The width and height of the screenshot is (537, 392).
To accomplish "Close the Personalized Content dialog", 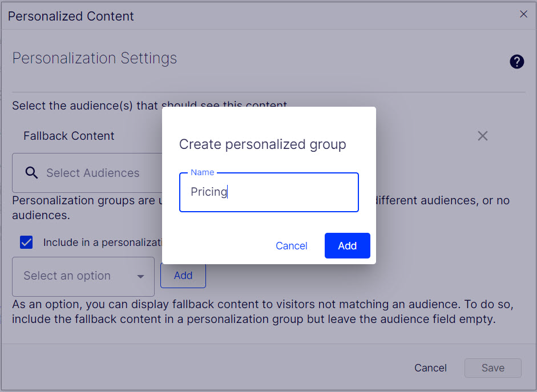I will point(523,14).
